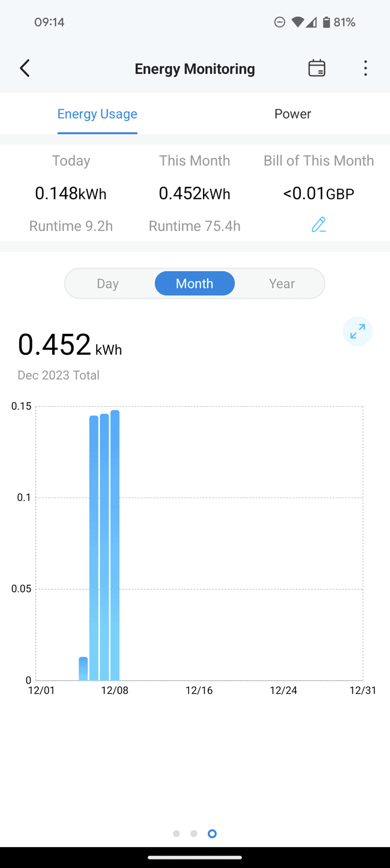
Task: Tap the battery status icon
Action: (x=326, y=23)
